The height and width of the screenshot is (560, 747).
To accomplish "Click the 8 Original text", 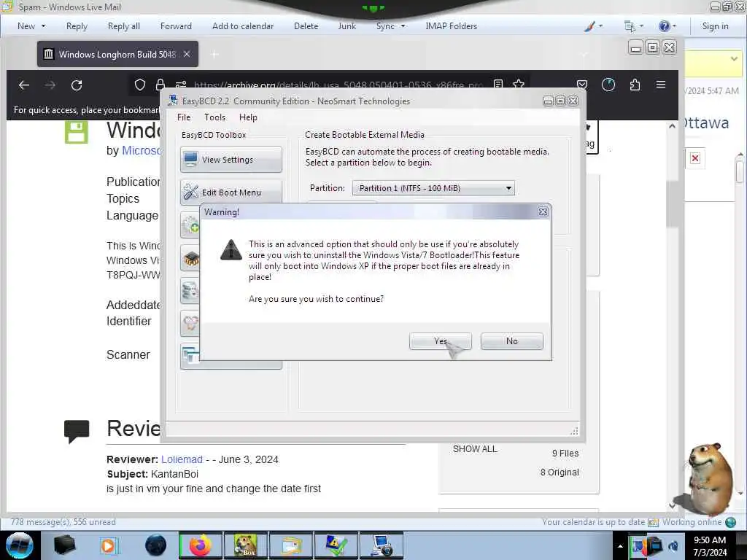I will coord(560,472).
